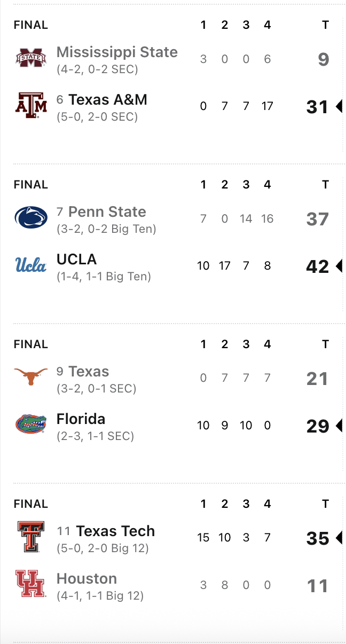Image resolution: width=346 pixels, height=644 pixels.
Task: Open the Texas A&M team link
Action: pos(108,100)
